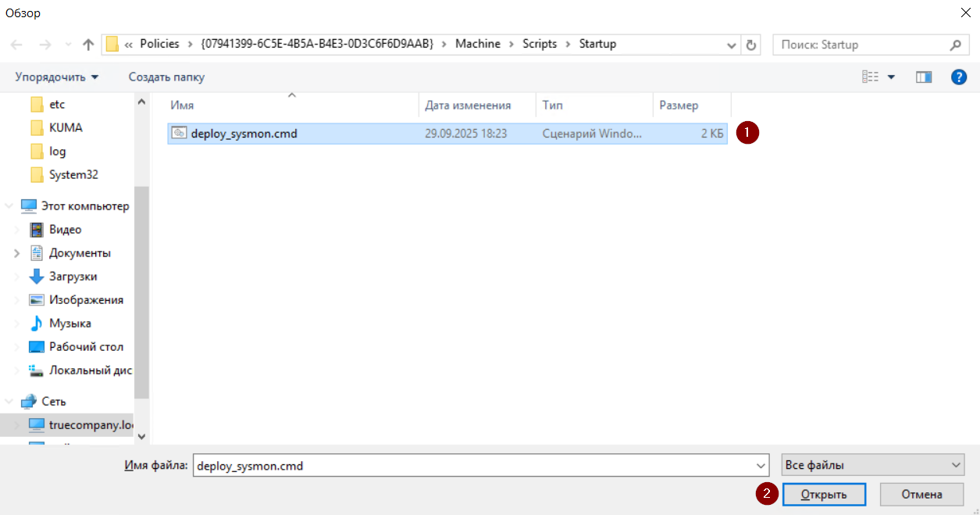Click the refresh icon in address bar
980x515 pixels.
pyautogui.click(x=751, y=45)
